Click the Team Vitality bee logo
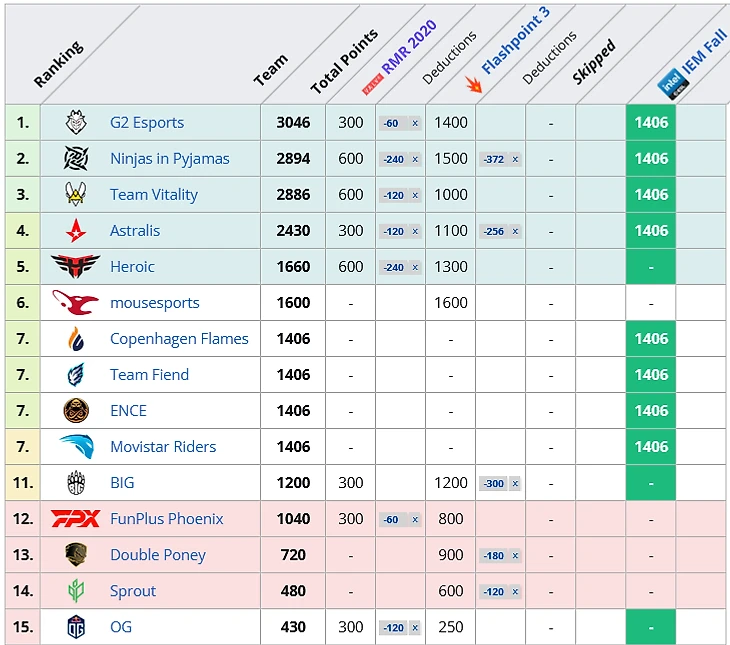730x645 pixels. 76,195
